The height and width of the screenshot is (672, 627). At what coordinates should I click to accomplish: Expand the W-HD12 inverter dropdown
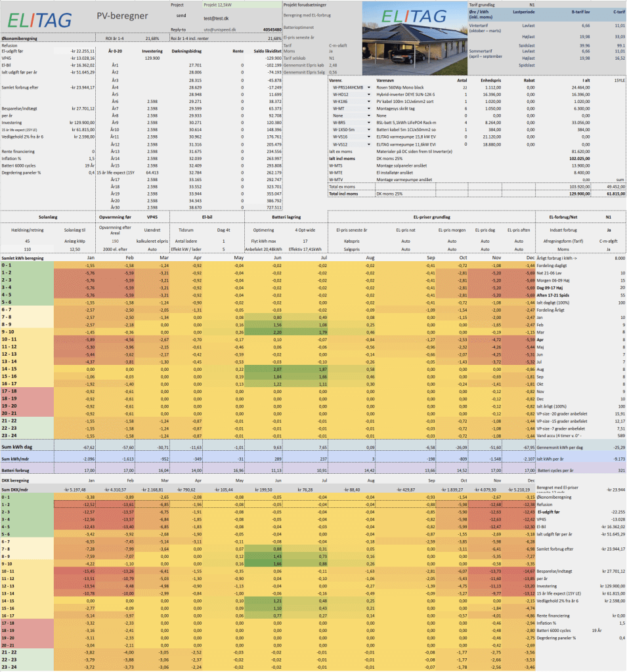tap(369, 94)
